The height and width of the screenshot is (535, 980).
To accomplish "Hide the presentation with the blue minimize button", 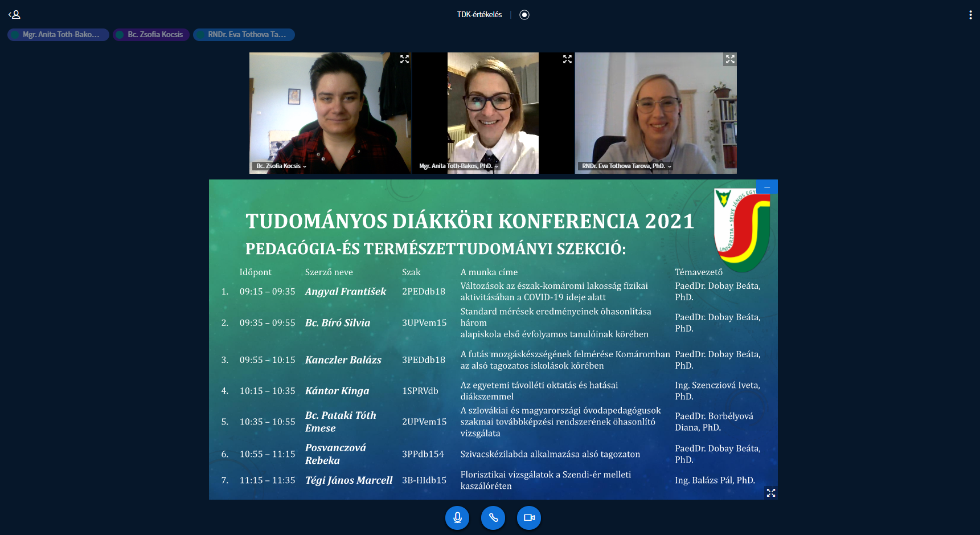I will [767, 187].
